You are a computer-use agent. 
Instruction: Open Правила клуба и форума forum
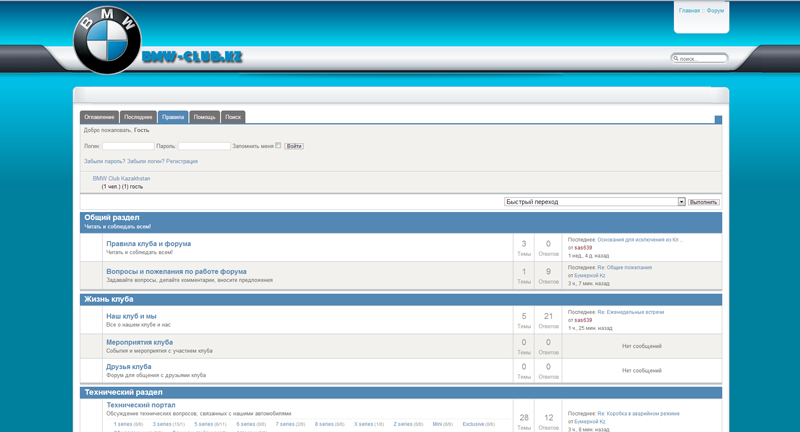click(x=148, y=244)
